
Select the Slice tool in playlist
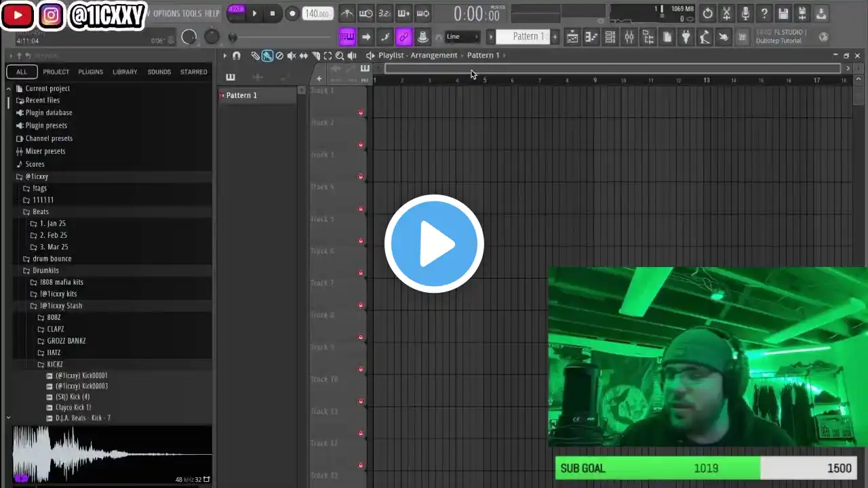tap(316, 56)
